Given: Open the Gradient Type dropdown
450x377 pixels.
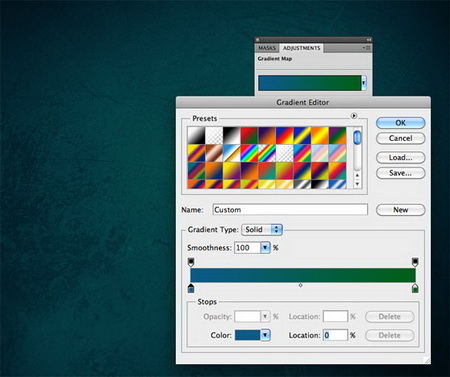Looking at the screenshot, I should point(262,229).
